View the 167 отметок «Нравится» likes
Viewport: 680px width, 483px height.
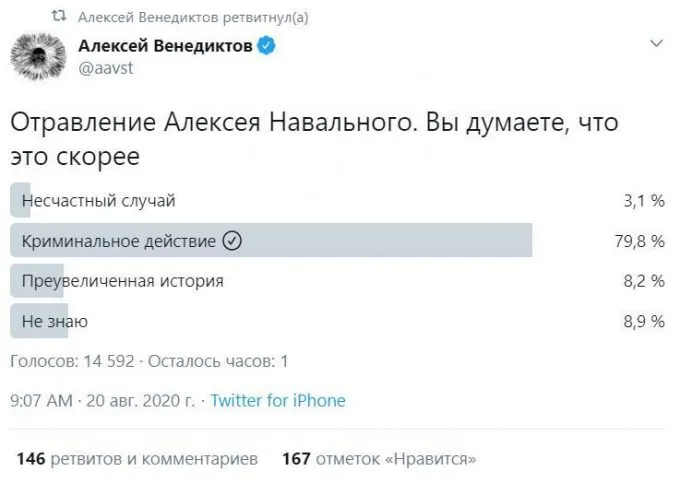pyautogui.click(x=379, y=459)
